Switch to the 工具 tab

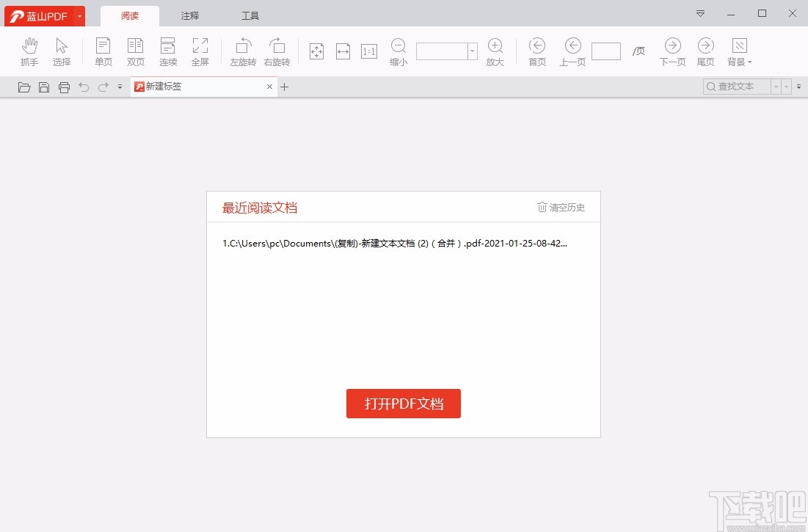coord(250,16)
